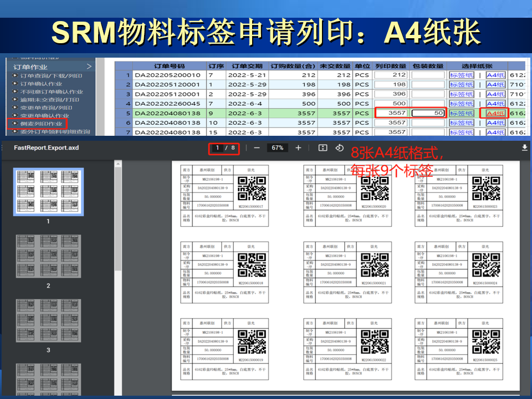
Task: Open 变更单查询/列印 in the side menu
Action: pos(46,108)
